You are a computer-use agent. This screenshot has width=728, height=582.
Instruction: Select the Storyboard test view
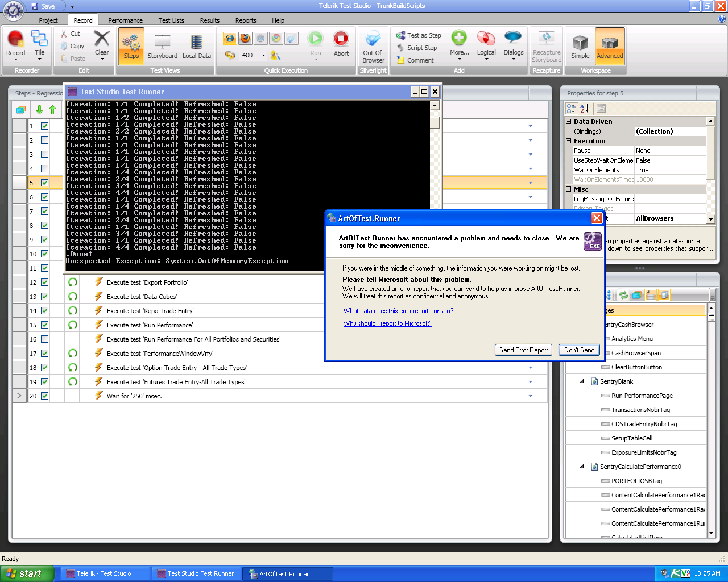(162, 45)
